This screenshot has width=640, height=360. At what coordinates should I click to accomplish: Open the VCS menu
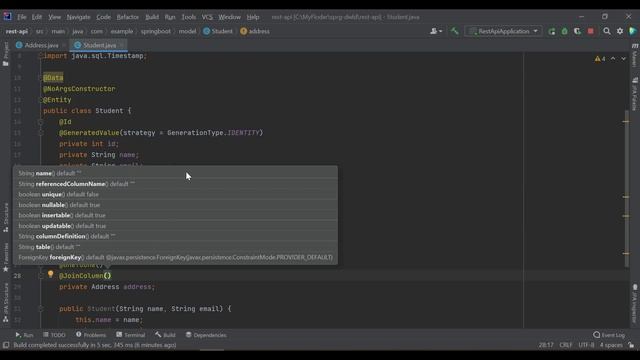(207, 17)
